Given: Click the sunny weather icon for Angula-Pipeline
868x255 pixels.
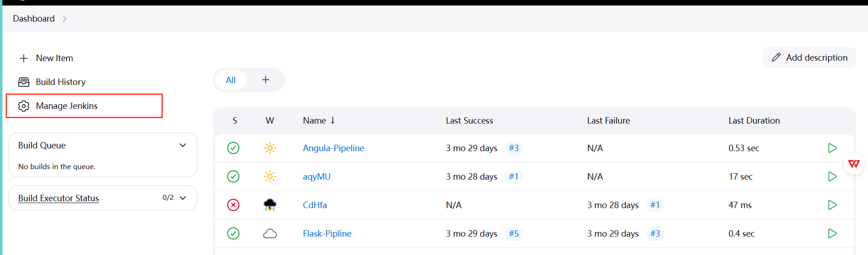Looking at the screenshot, I should point(270,148).
